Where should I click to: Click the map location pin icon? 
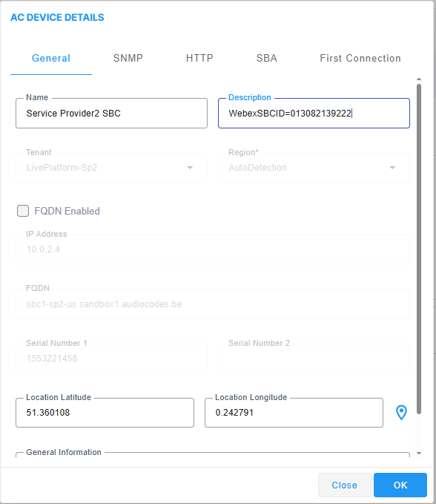(401, 413)
